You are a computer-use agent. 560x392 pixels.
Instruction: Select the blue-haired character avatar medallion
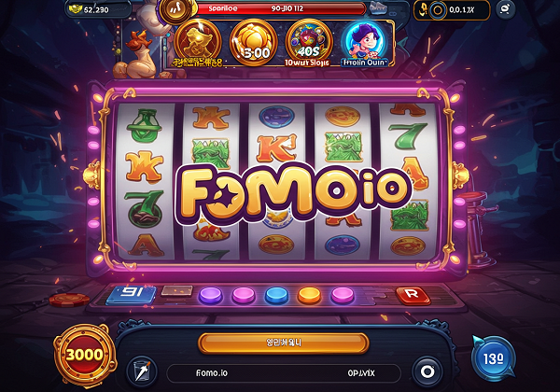pyautogui.click(x=364, y=44)
